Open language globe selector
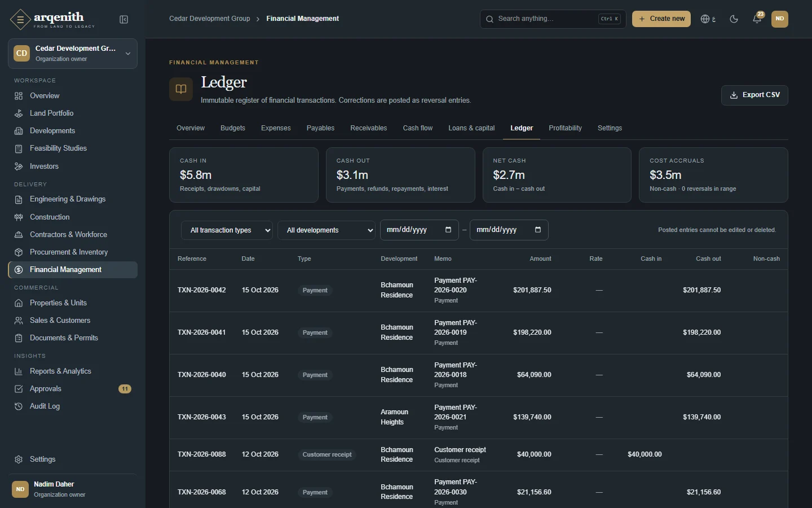The image size is (812, 508). [x=708, y=19]
